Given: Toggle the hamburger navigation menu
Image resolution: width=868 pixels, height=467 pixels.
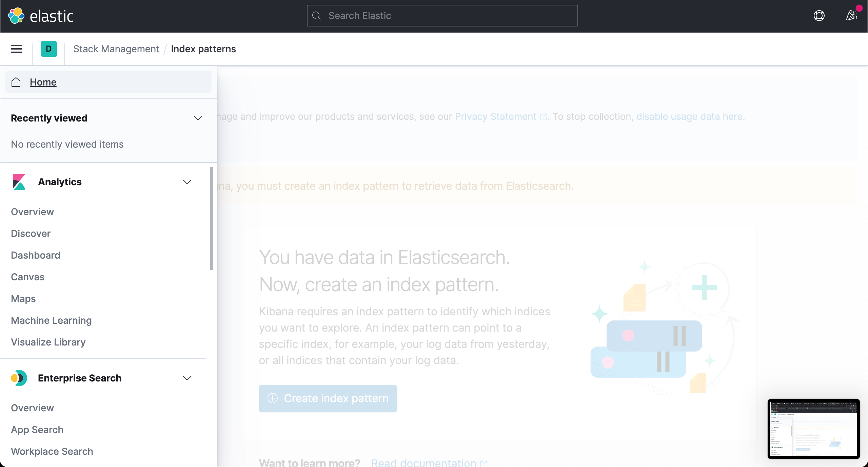Looking at the screenshot, I should click(16, 49).
